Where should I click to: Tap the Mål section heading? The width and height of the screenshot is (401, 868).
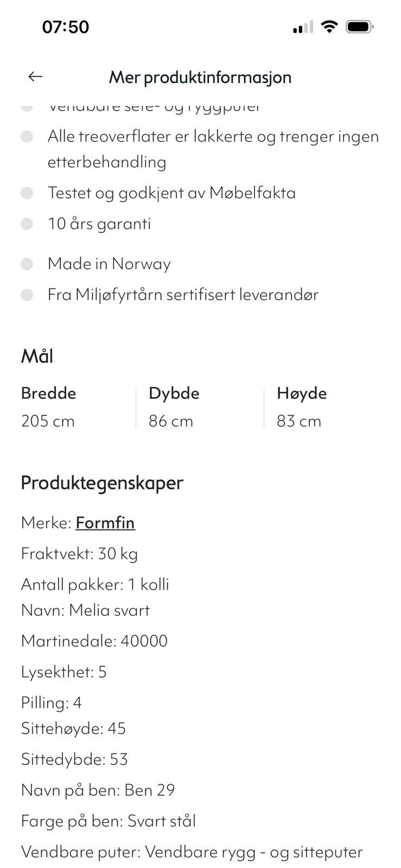(x=37, y=356)
